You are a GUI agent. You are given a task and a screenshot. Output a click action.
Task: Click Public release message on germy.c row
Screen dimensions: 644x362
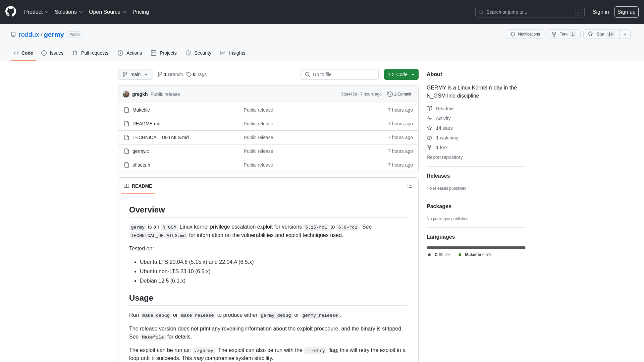pos(258,151)
